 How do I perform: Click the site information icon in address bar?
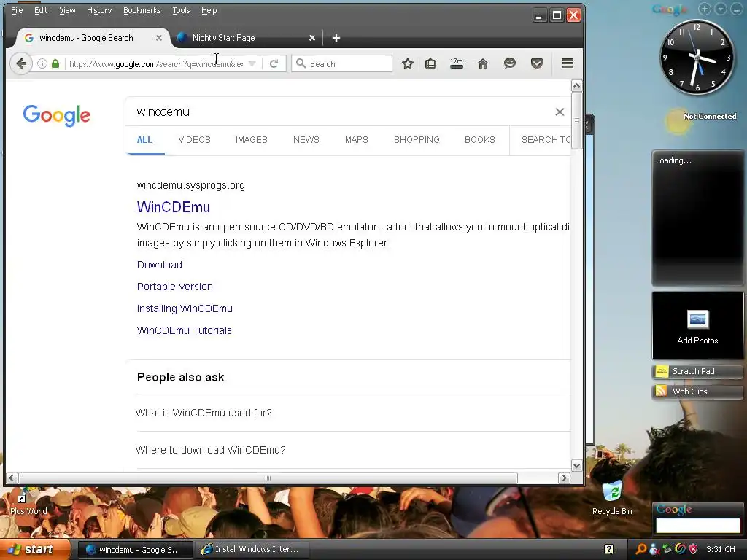click(x=42, y=63)
